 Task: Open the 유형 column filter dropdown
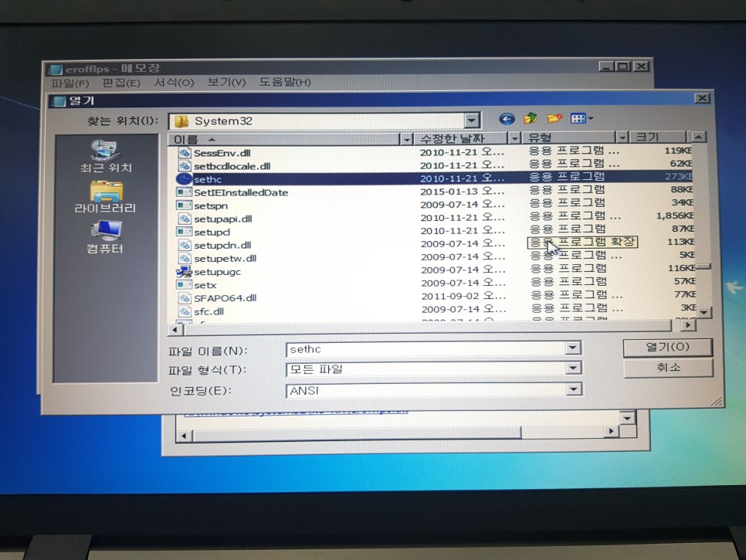[622, 138]
